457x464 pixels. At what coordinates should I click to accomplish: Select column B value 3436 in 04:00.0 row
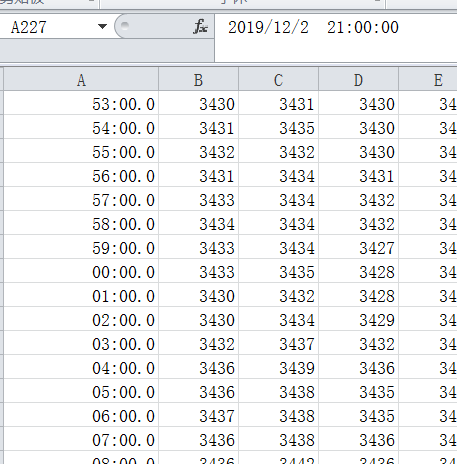click(x=199, y=367)
